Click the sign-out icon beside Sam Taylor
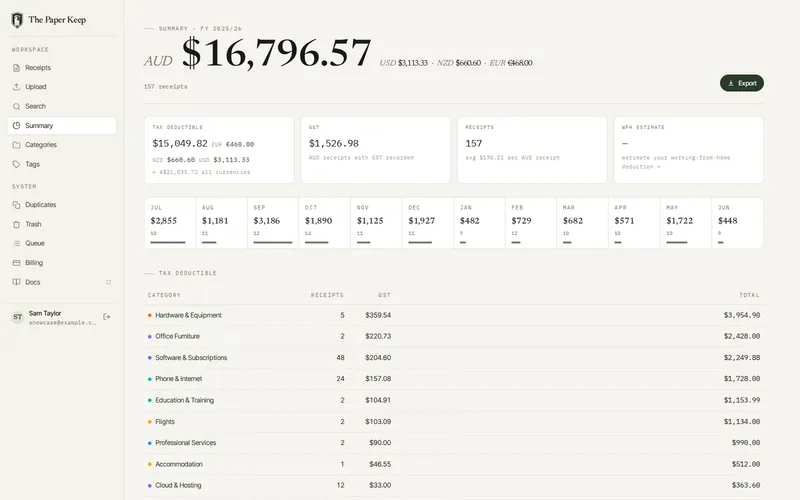The height and width of the screenshot is (500, 800). pyautogui.click(x=107, y=317)
